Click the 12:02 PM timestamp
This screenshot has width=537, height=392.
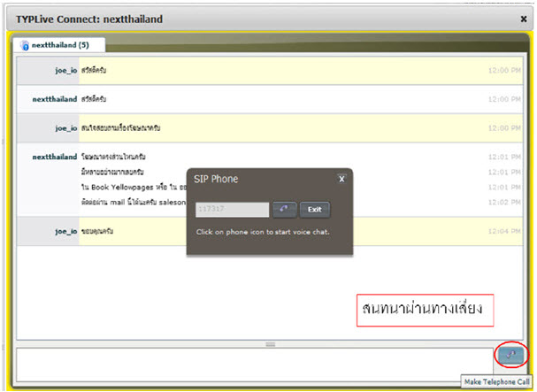pos(504,203)
